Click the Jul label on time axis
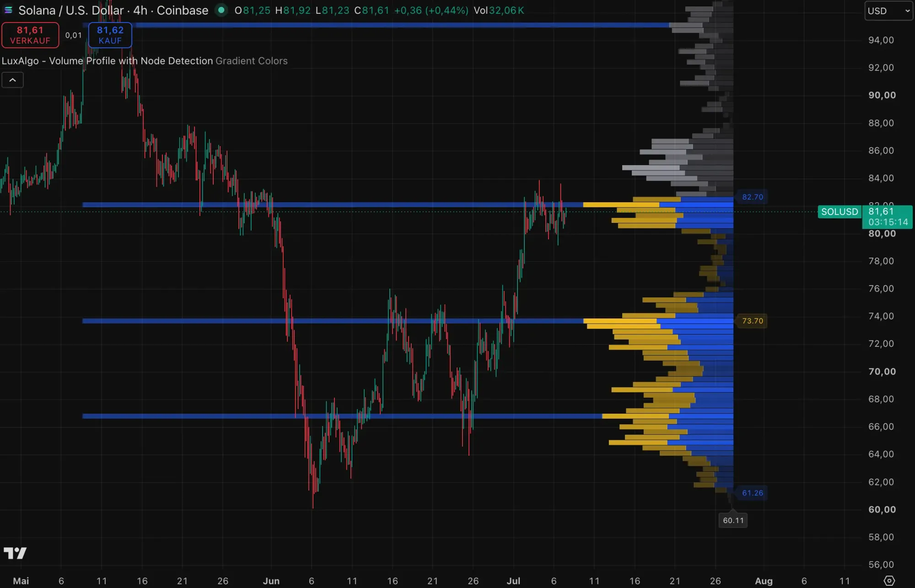915x588 pixels. (513, 581)
